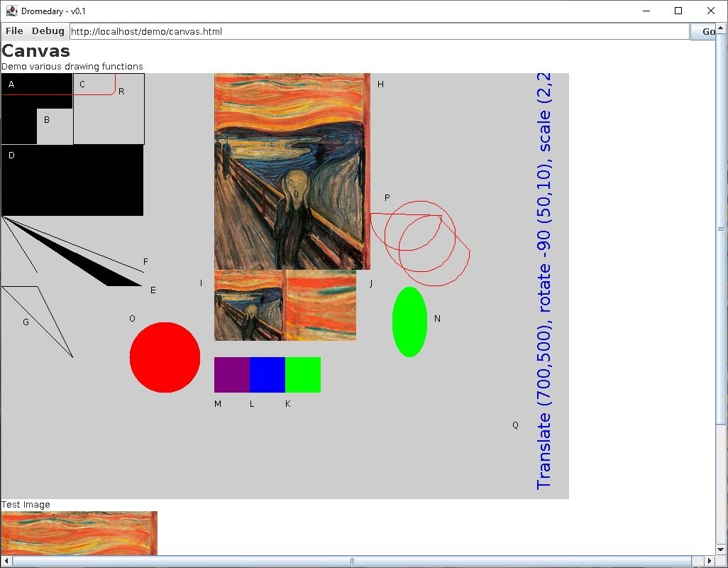Click the letter H label

pos(381,84)
